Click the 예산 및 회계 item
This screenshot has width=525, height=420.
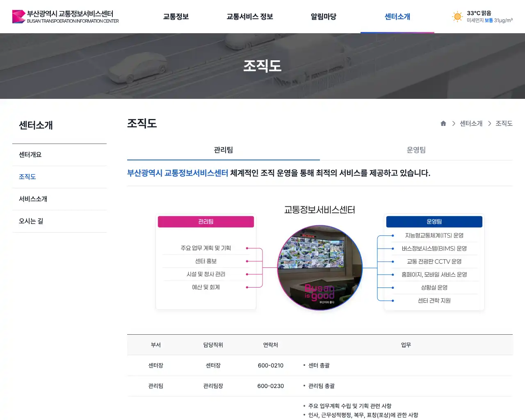click(x=206, y=288)
